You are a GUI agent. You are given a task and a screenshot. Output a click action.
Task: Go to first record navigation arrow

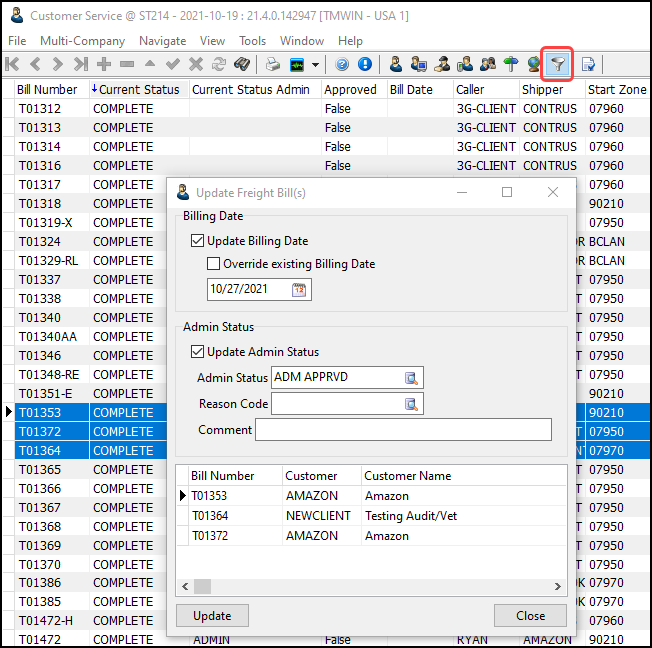[13, 64]
